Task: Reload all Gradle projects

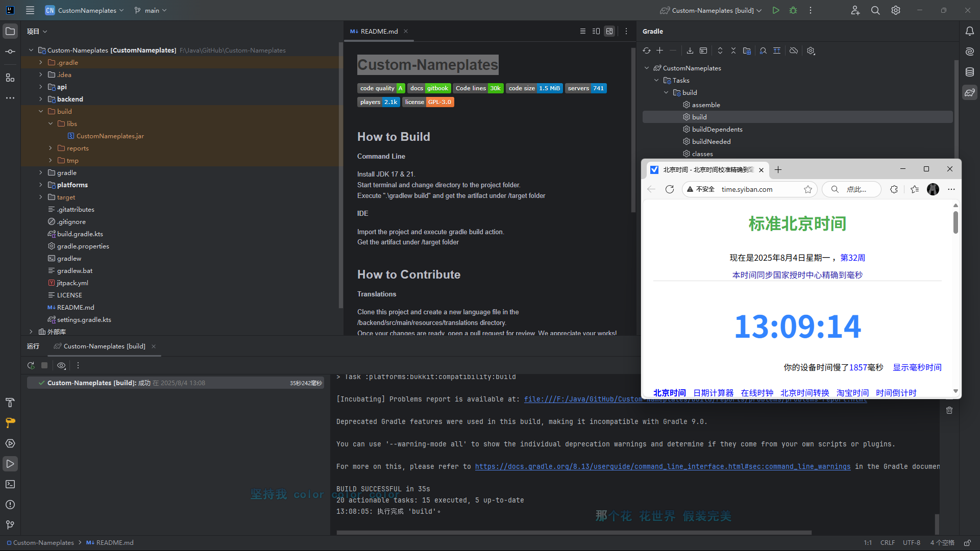Action: click(x=647, y=51)
